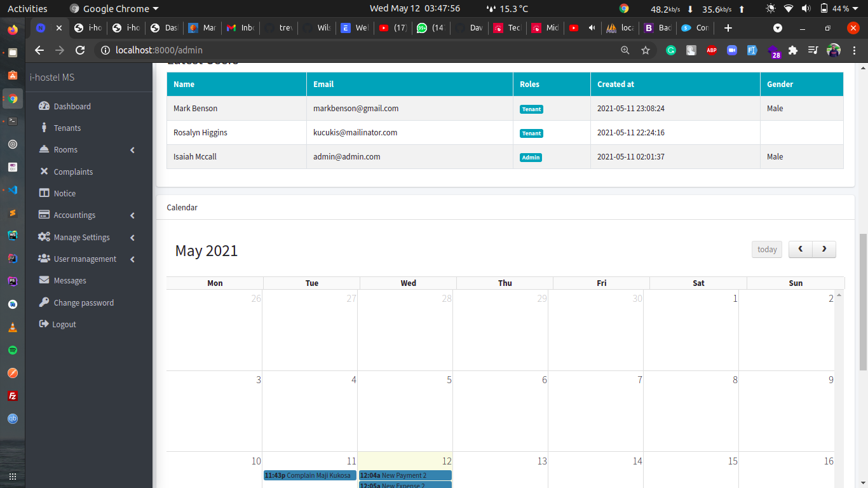
Task: Show applications grid in the dock
Action: [x=13, y=476]
